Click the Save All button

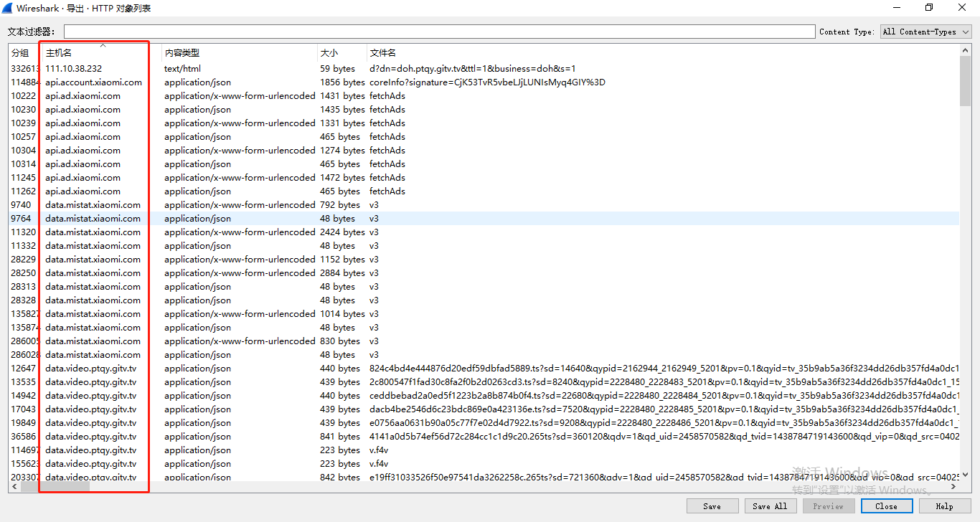(771, 506)
